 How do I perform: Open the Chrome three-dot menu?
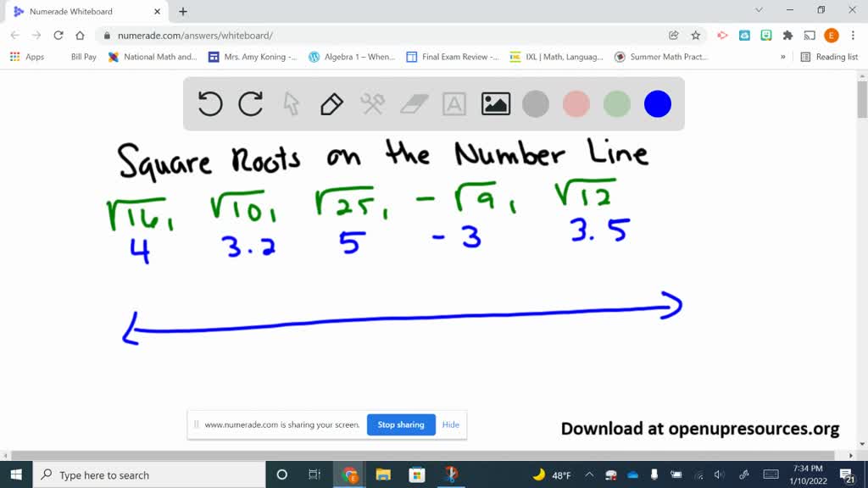pyautogui.click(x=853, y=36)
